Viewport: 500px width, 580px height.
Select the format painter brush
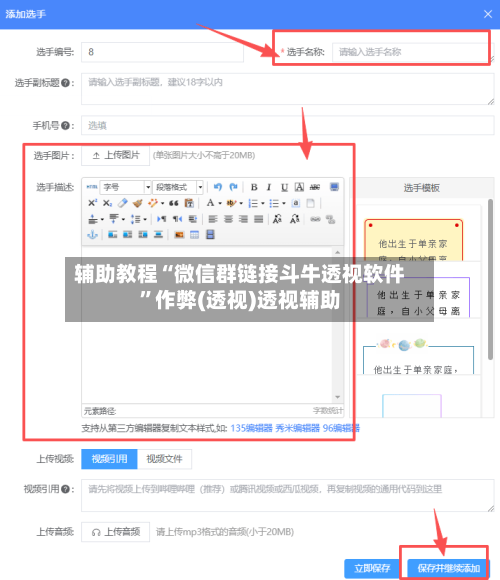coord(138,203)
